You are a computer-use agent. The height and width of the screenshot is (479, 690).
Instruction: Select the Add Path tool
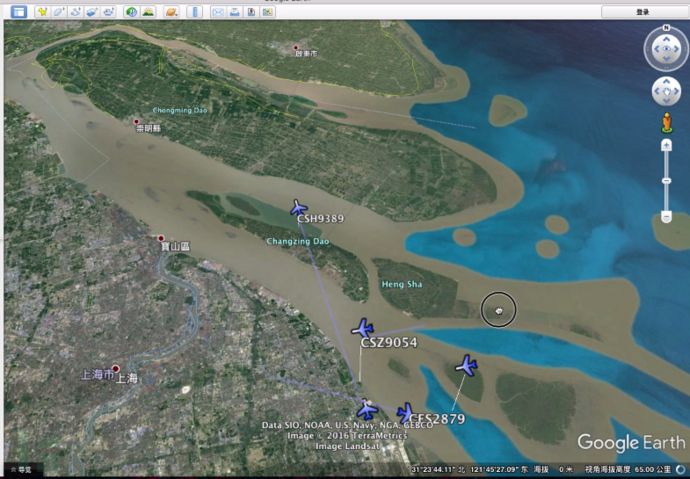click(75, 12)
